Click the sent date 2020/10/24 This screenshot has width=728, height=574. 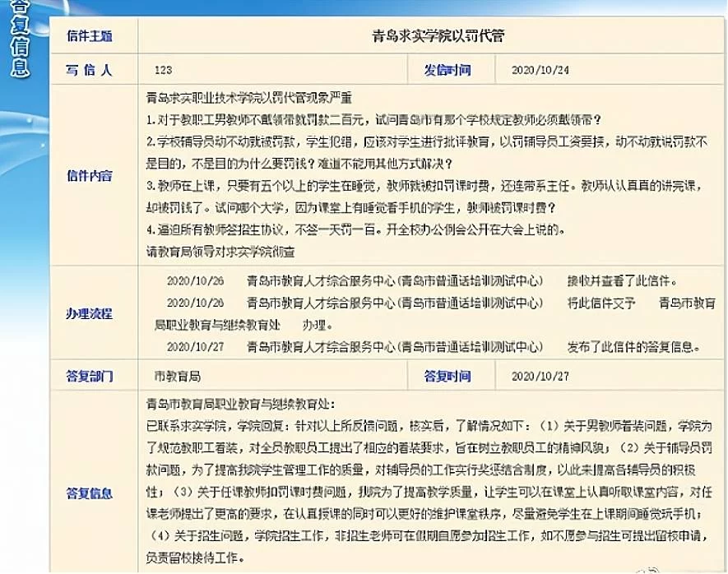[540, 71]
